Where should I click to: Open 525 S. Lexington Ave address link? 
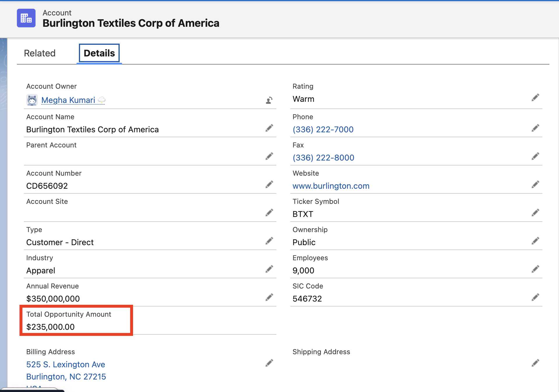point(66,364)
